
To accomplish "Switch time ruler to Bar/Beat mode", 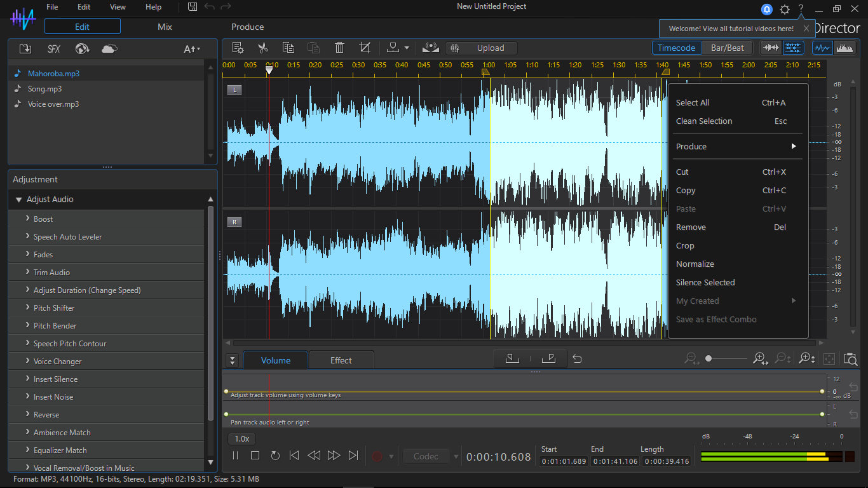I will coord(727,48).
